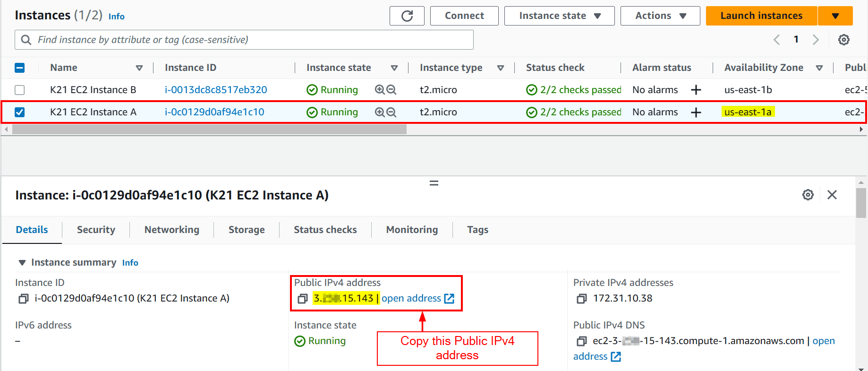This screenshot has height=371, width=868.
Task: Uncheck the K21 EC2 Instance A checkbox
Action: click(20, 112)
